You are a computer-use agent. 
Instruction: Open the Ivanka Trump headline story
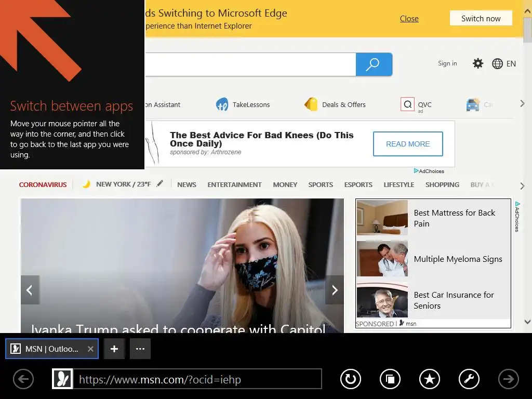pos(178,328)
